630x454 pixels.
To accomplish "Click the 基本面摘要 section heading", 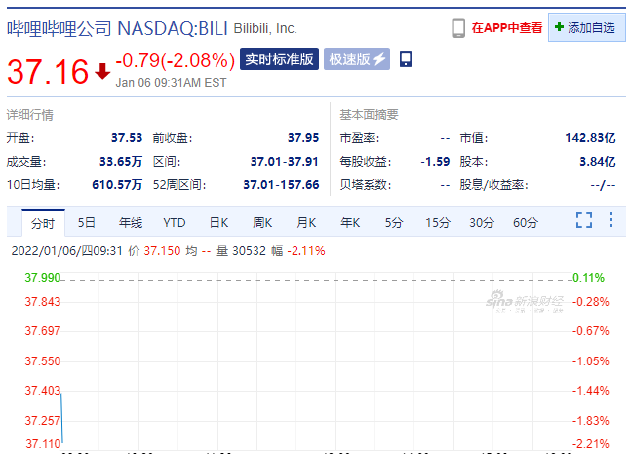I will (x=369, y=115).
